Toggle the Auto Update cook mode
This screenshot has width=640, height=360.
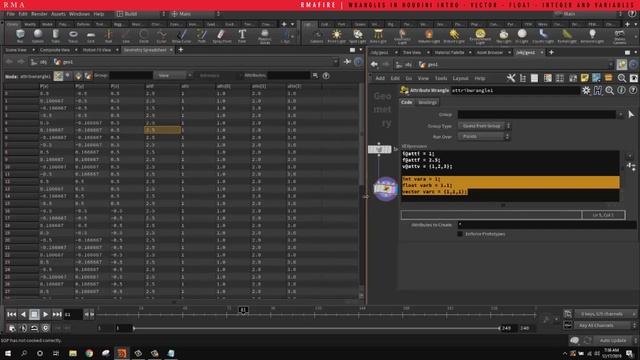tap(612, 340)
